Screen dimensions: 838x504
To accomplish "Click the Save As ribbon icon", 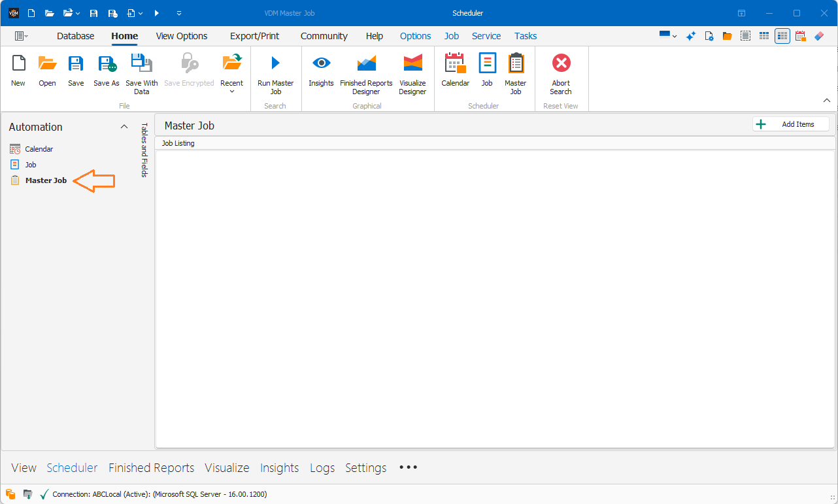I will (x=107, y=63).
